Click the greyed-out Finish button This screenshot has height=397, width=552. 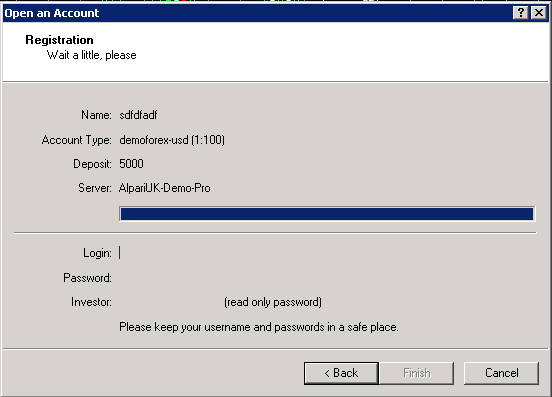click(x=416, y=373)
